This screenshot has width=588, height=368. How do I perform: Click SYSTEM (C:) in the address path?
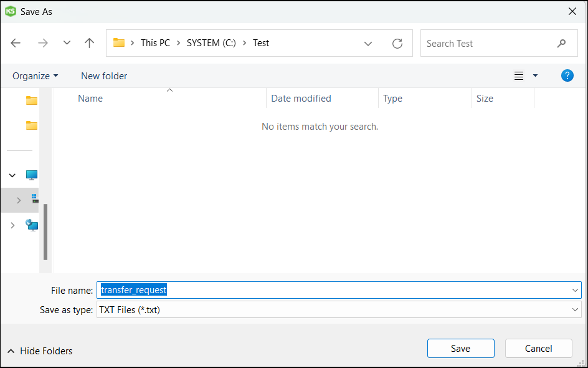(x=211, y=43)
